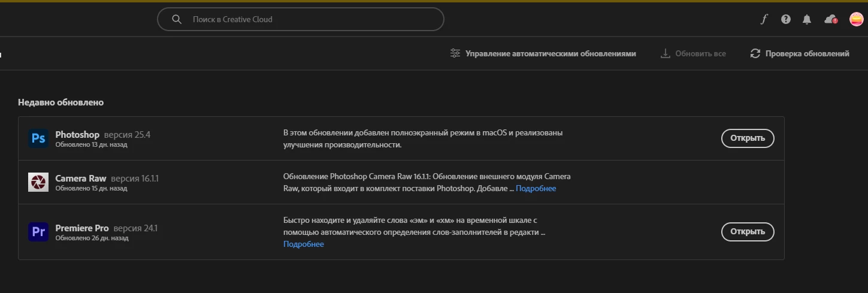Screen dimensions: 868x293
Task: Select the Premiere Pro title text
Action: pyautogui.click(x=82, y=228)
